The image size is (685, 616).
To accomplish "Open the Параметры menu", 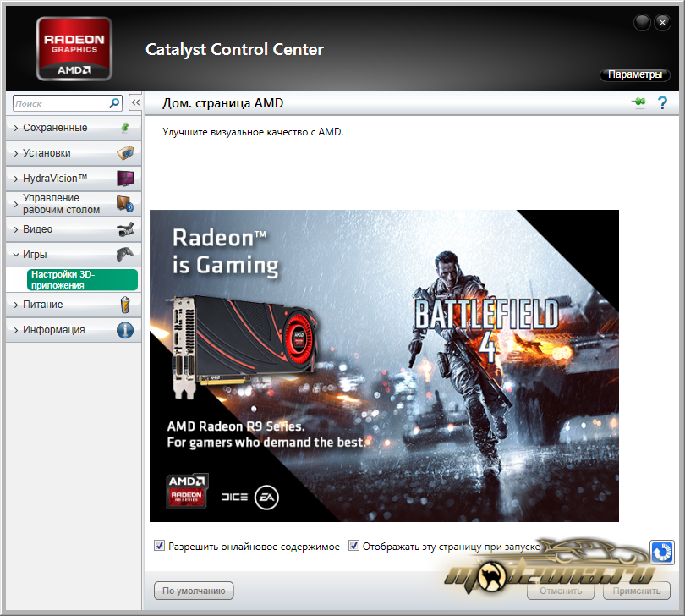I will click(x=635, y=74).
